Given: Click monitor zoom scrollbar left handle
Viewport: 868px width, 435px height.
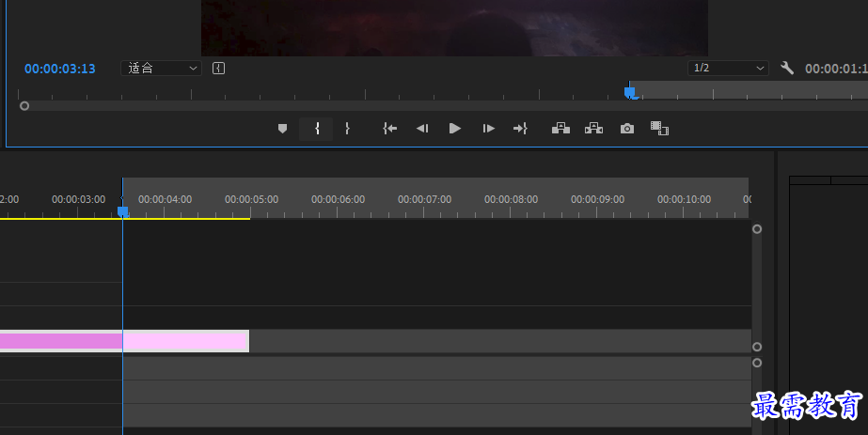Looking at the screenshot, I should [24, 105].
